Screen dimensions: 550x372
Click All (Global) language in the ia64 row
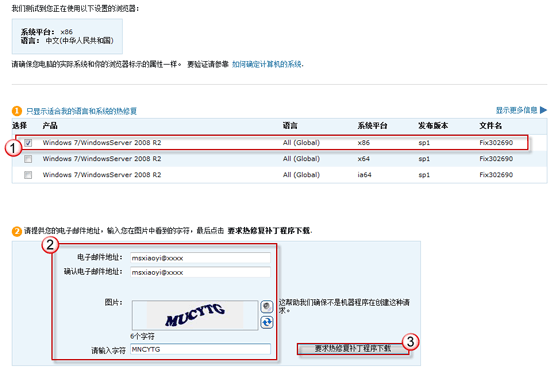click(x=301, y=175)
